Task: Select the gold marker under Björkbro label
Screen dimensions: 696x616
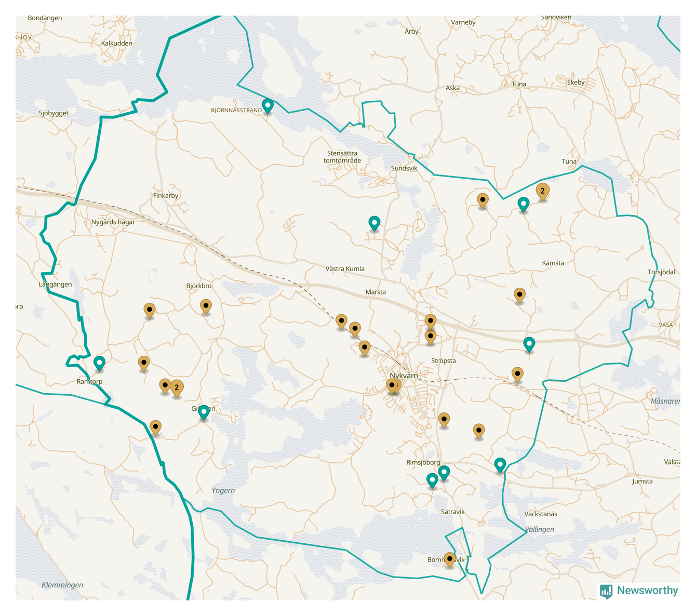Action: click(x=206, y=306)
